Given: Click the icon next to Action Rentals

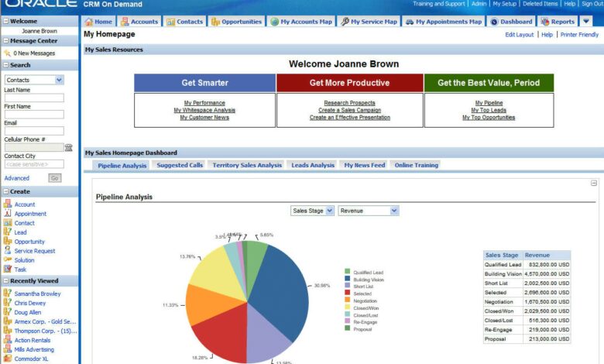Looking at the screenshot, I should point(8,339).
